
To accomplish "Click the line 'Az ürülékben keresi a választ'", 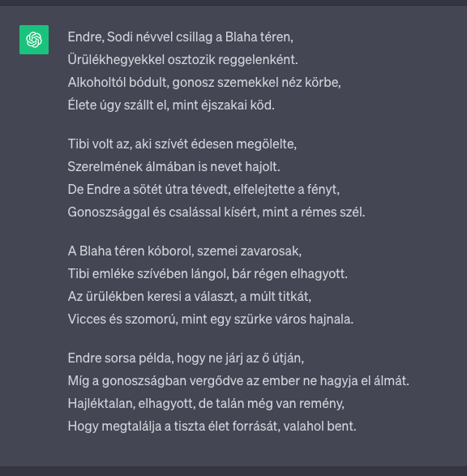I will pyautogui.click(x=190, y=297).
